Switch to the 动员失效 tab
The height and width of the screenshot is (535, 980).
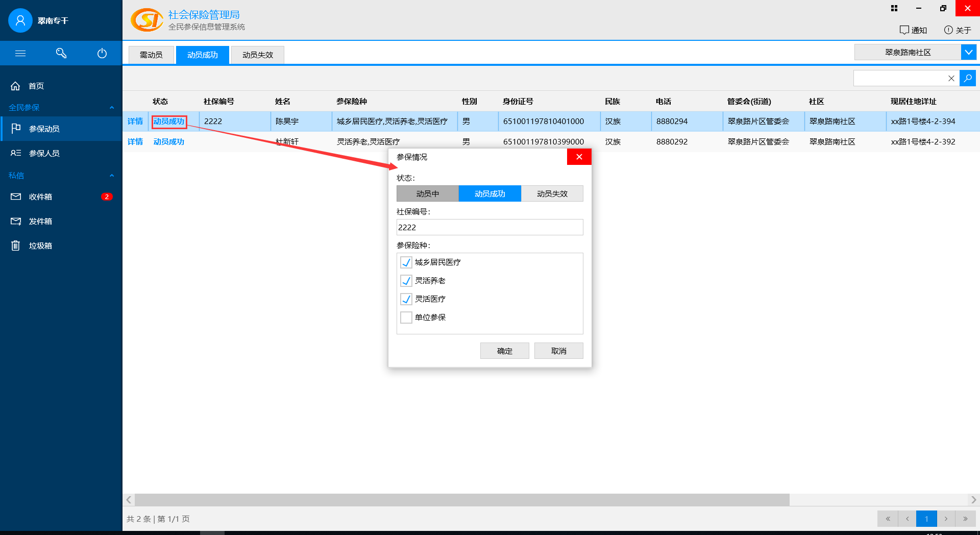[x=258, y=55]
